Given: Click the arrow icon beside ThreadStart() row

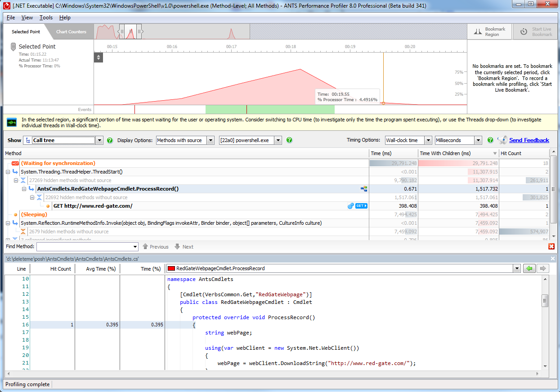Looking at the screenshot, I should pos(15,172).
